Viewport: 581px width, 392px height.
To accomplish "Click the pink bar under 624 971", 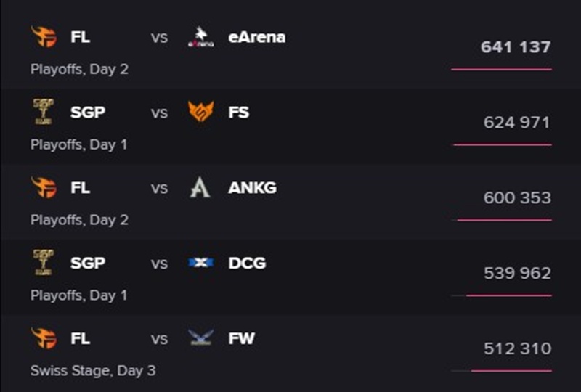I will [x=503, y=145].
